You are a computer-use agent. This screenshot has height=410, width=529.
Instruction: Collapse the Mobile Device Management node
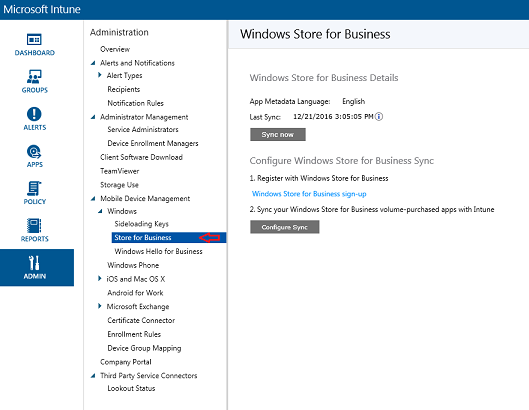pyautogui.click(x=93, y=198)
